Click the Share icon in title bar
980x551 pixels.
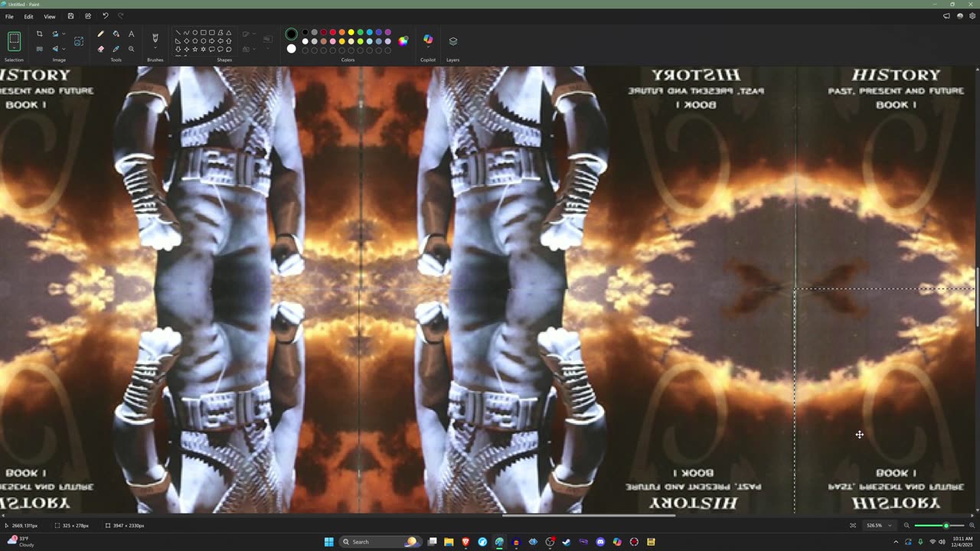[x=87, y=16]
